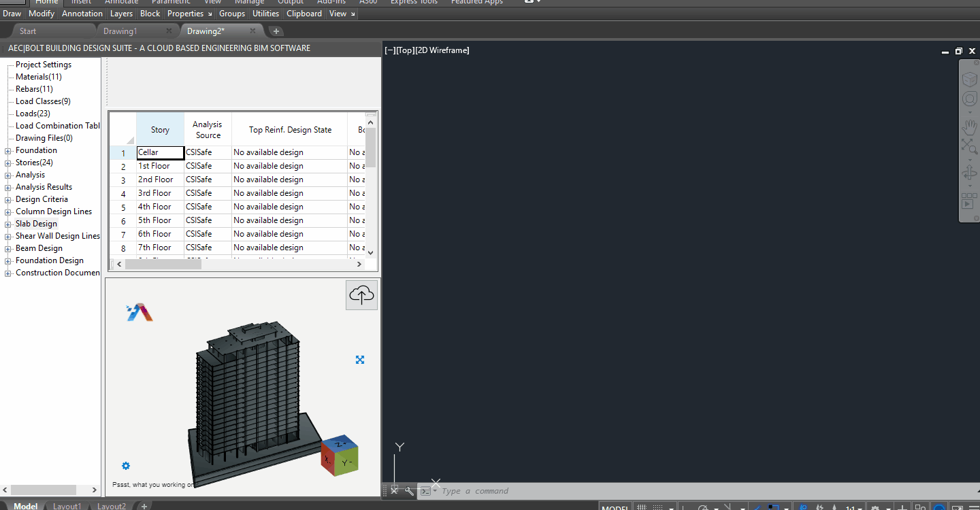The image size is (980, 510).
Task: Expand the Analysis Results node
Action: coord(8,188)
